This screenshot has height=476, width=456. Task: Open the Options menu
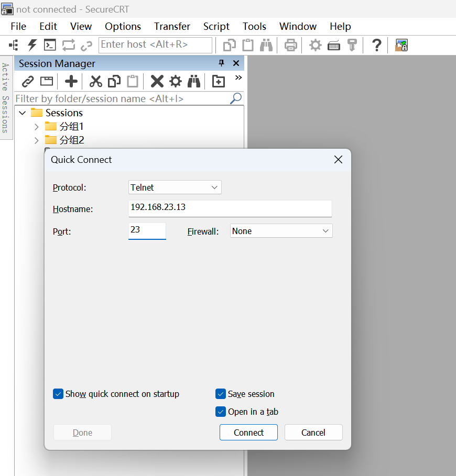123,26
